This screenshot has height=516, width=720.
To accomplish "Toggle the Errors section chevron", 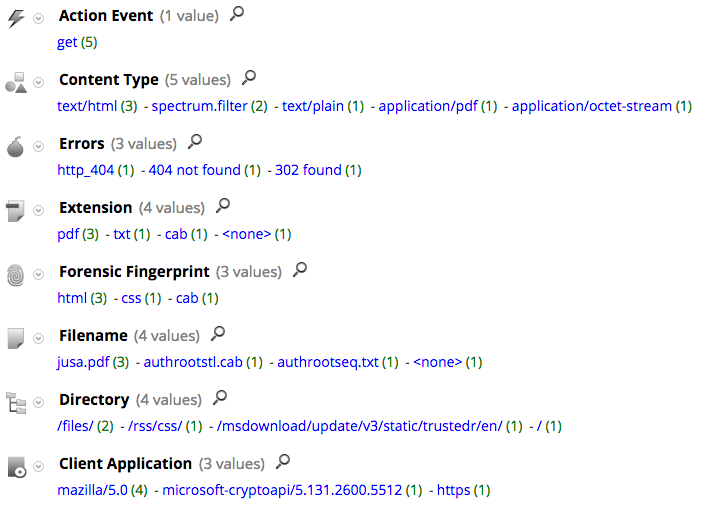I will [39, 147].
